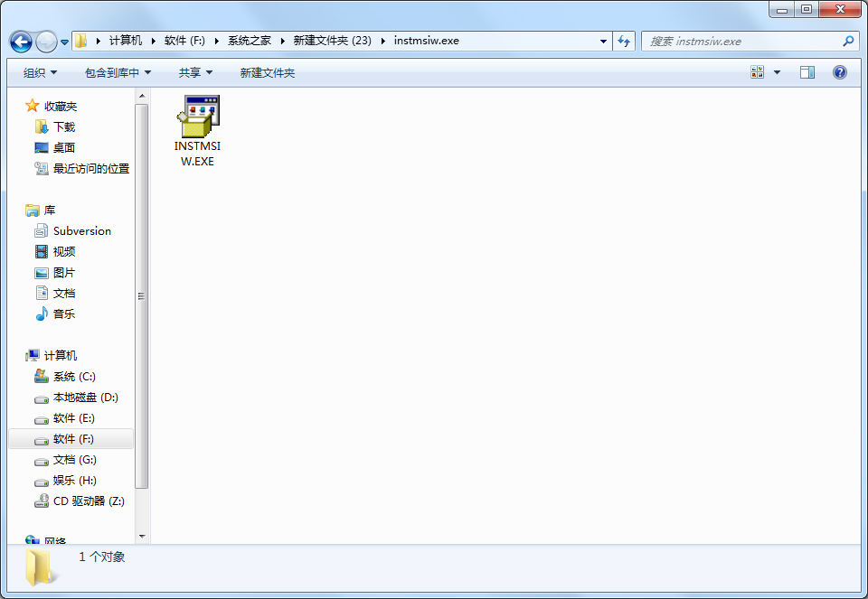Click the search magnifier icon
This screenshot has height=599, width=868.
coord(848,41)
